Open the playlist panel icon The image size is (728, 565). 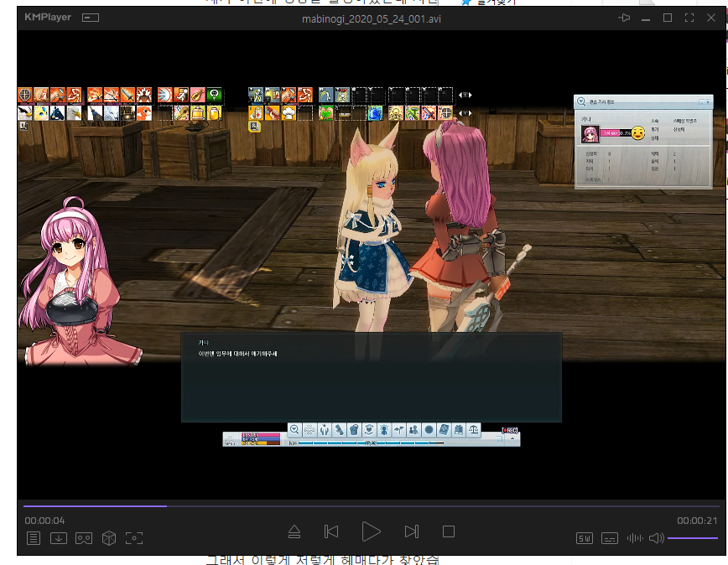tap(34, 538)
